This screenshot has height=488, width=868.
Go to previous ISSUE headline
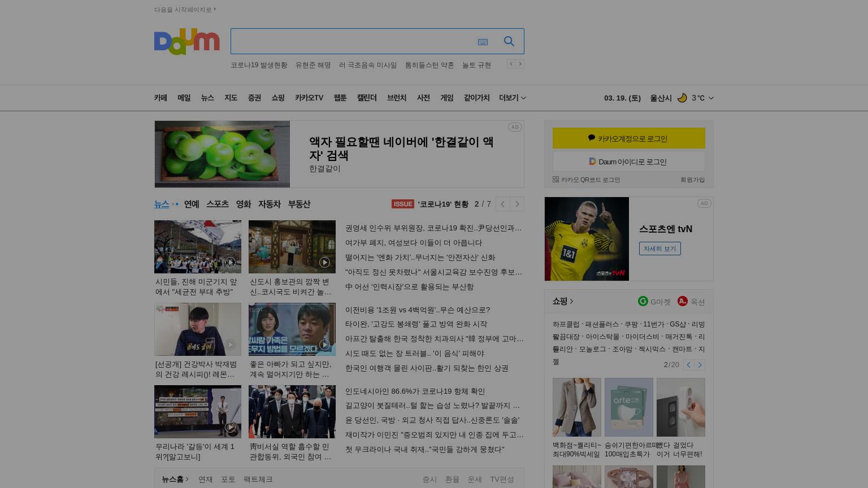point(502,204)
